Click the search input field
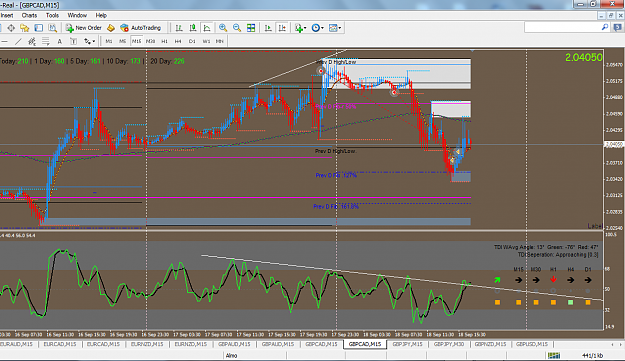The height and width of the screenshot is (361, 625). coord(563,27)
